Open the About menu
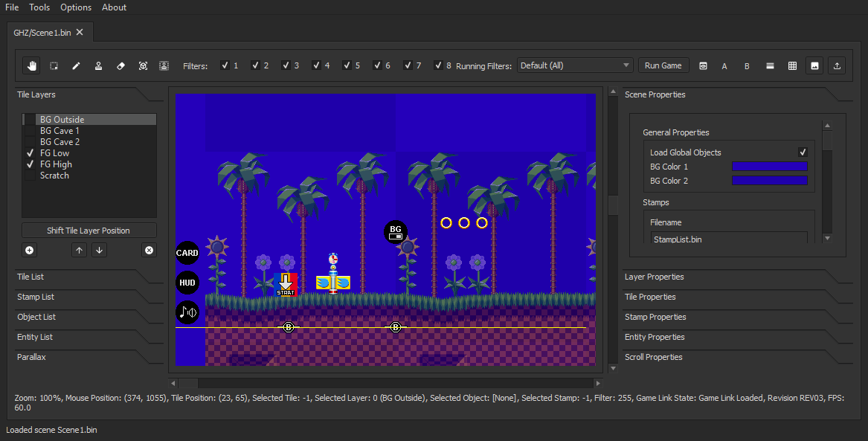Screen dimensions: 868x441 [114, 7]
